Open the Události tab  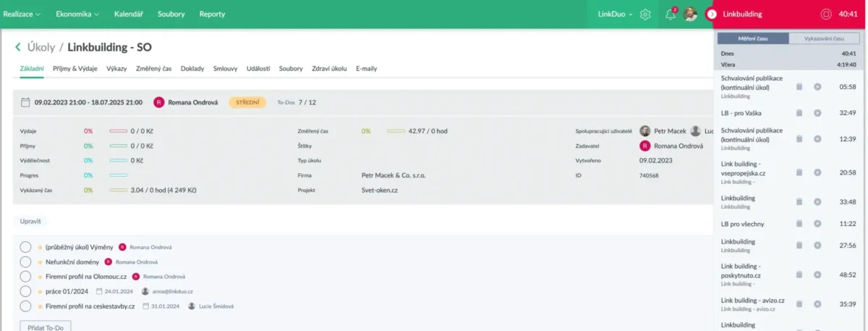tap(258, 69)
